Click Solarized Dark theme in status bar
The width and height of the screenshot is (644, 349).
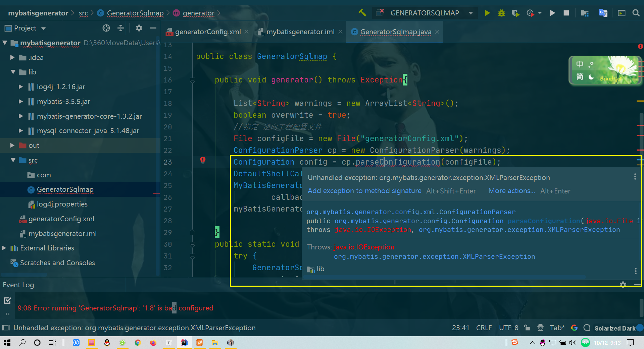[615, 328]
